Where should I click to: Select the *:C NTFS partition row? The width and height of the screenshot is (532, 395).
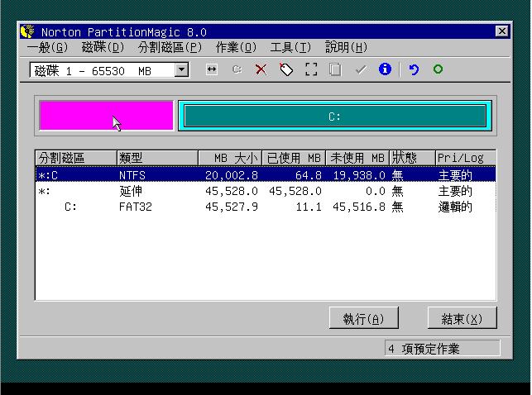pos(266,175)
